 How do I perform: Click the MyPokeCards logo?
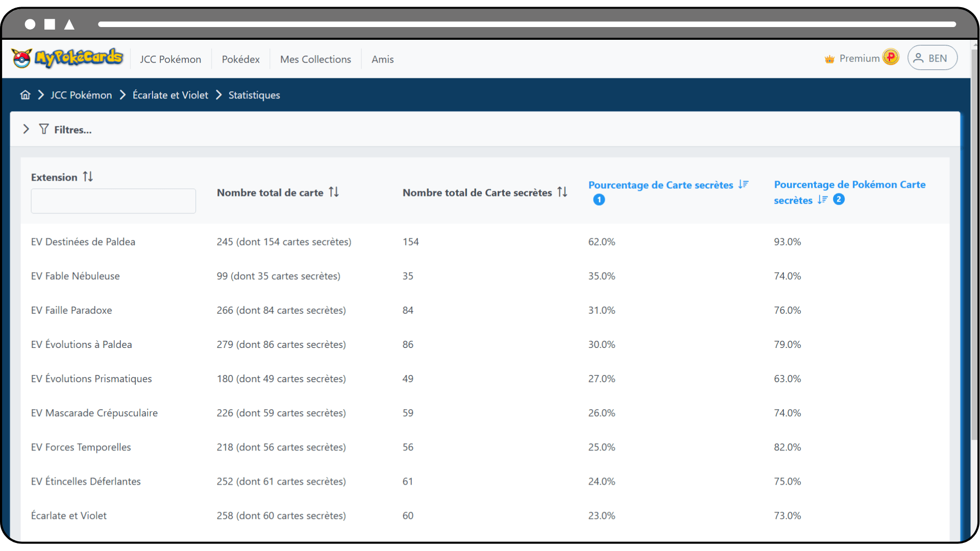point(67,58)
